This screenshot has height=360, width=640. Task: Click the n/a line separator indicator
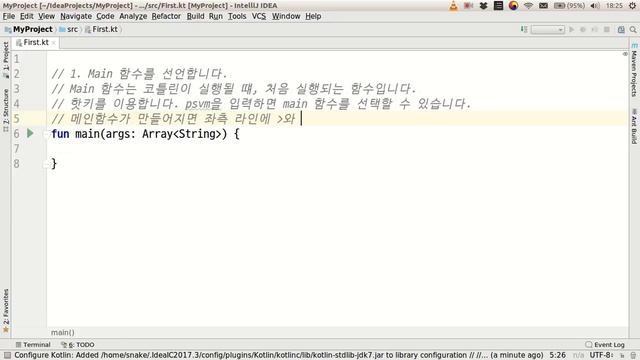coord(578,356)
